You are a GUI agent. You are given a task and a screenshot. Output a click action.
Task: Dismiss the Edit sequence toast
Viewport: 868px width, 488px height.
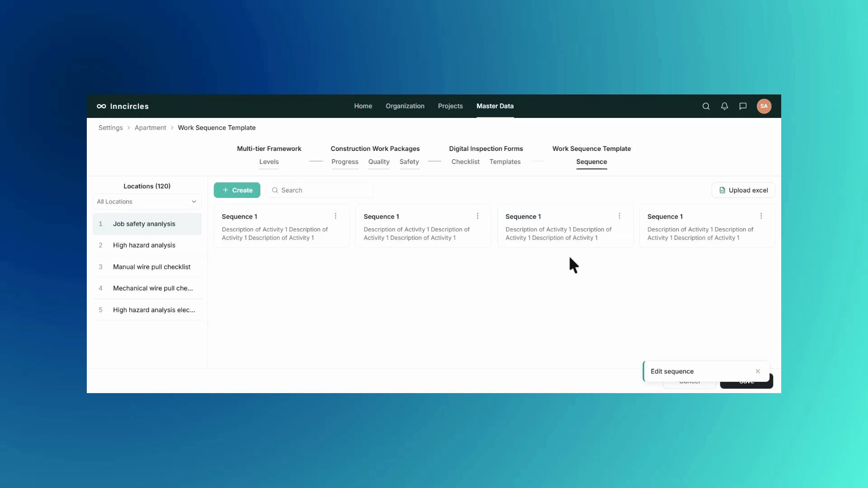point(758,371)
